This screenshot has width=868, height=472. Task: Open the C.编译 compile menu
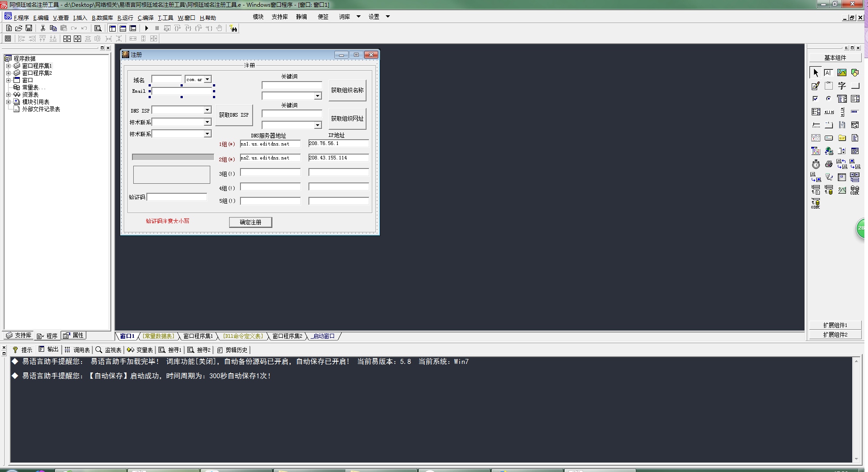pos(145,18)
